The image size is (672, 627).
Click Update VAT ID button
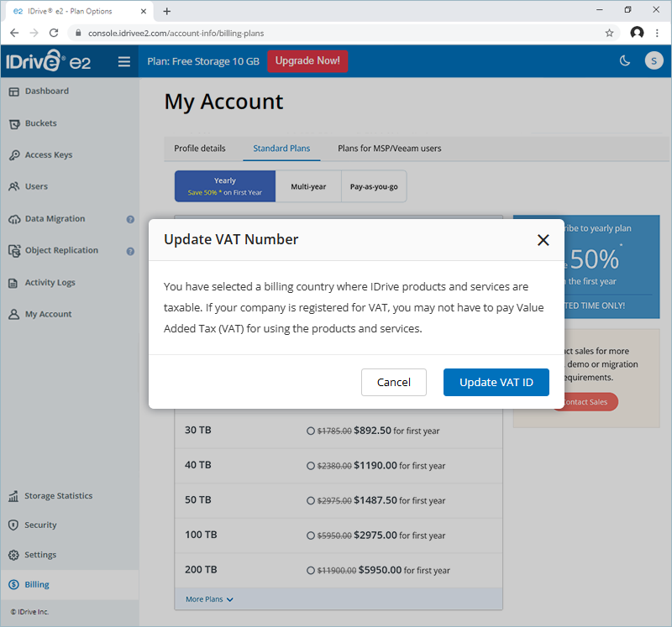(496, 382)
